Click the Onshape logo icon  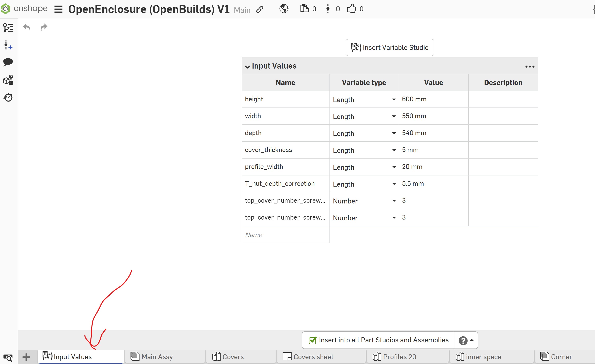(x=5, y=9)
